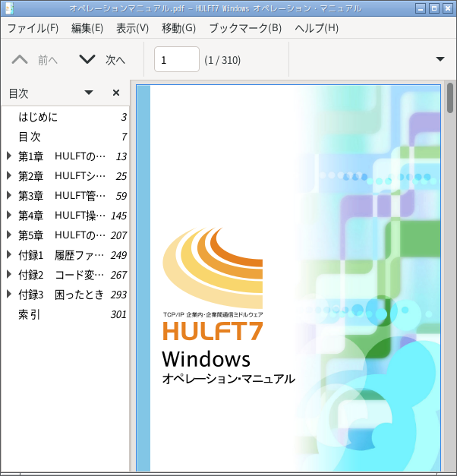Expand the 第4章 tree entry

9,216
